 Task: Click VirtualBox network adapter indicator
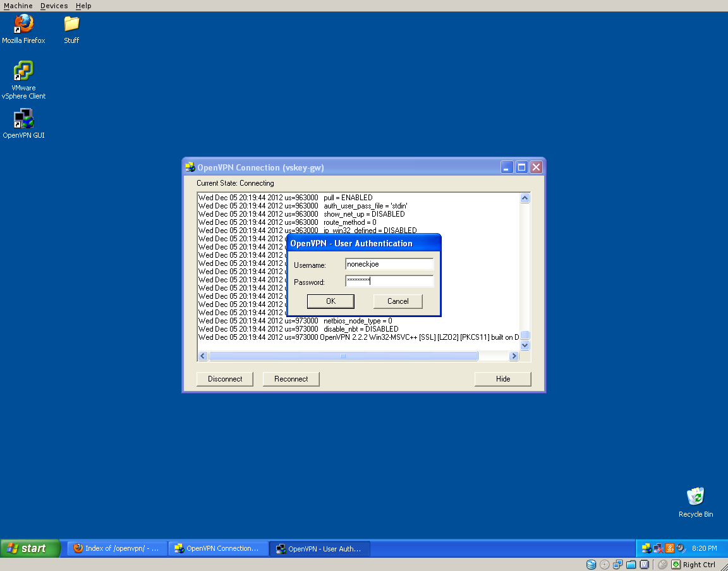click(617, 565)
